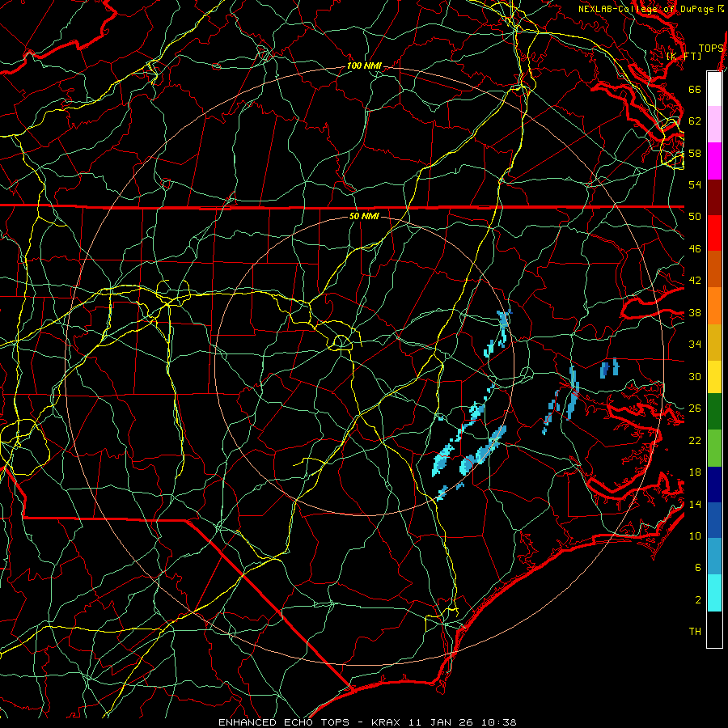
Task: Click the 'TOPS' legend heading
Action: pyautogui.click(x=711, y=49)
